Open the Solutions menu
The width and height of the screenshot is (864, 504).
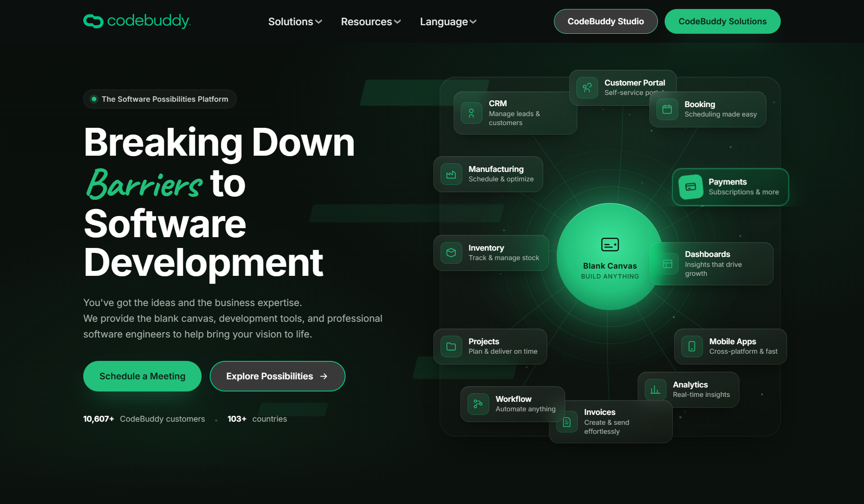click(x=295, y=22)
